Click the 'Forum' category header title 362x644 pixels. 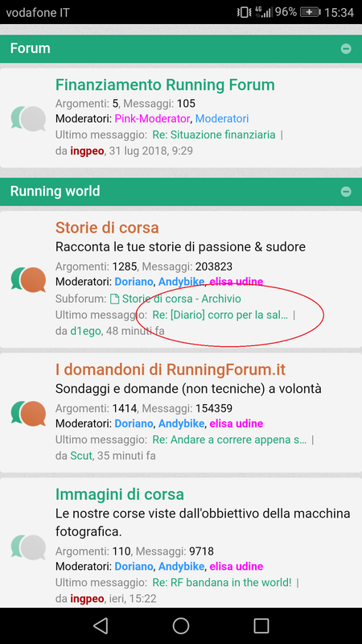(x=31, y=48)
